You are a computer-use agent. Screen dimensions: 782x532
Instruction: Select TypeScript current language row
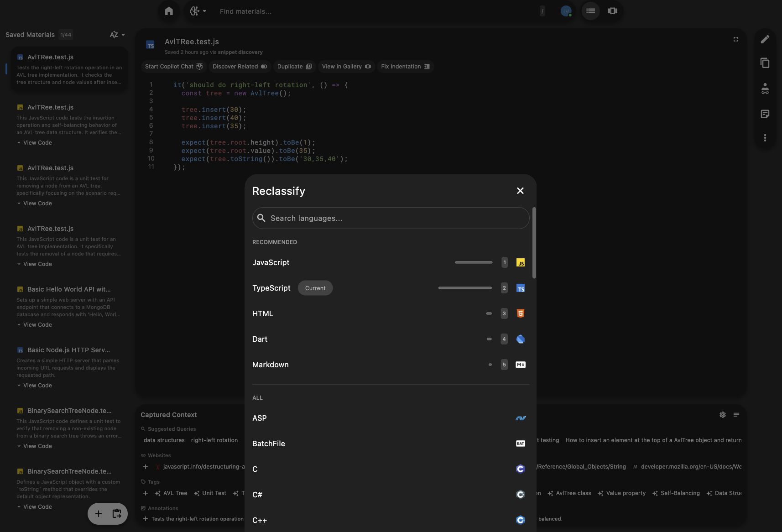[391, 288]
